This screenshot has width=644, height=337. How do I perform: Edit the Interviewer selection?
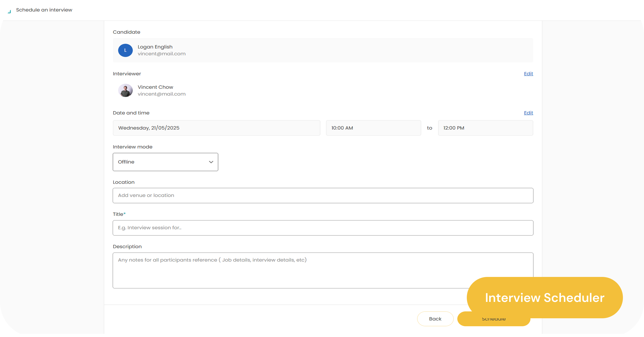point(528,74)
